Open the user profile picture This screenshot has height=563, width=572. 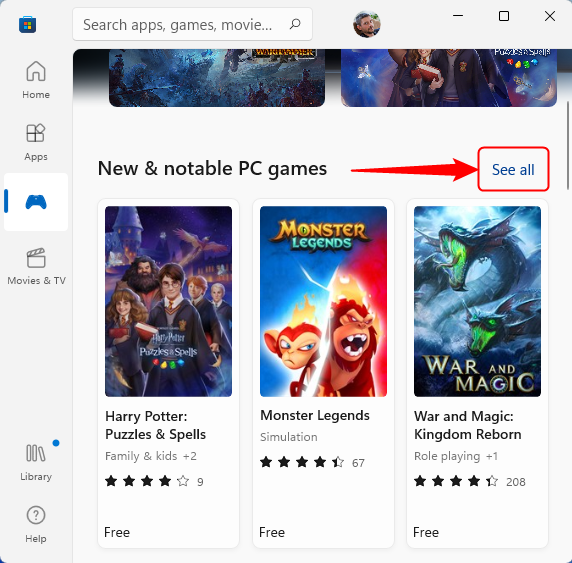[x=367, y=24]
